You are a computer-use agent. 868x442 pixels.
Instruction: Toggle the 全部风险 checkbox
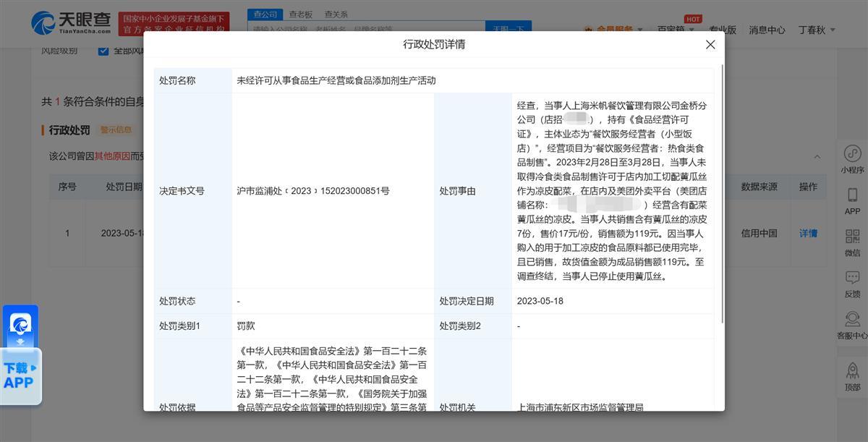coord(103,51)
